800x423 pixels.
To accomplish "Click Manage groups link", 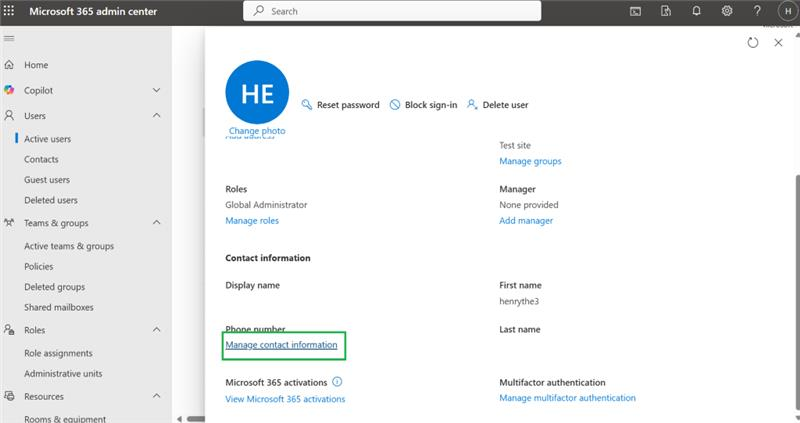I will coord(530,161).
